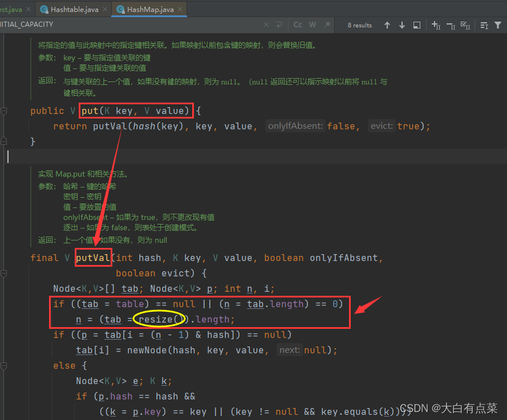Collapse the putVal method fold marker
Viewport: 507px width, 420px height.
point(4,274)
